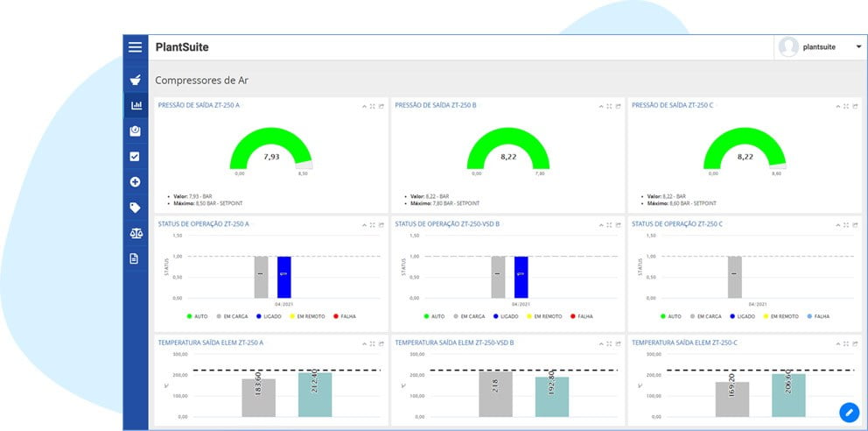Maximize the Status de Operação ZT-250-VSD B panel
The width and height of the screenshot is (868, 431).
(x=610, y=225)
